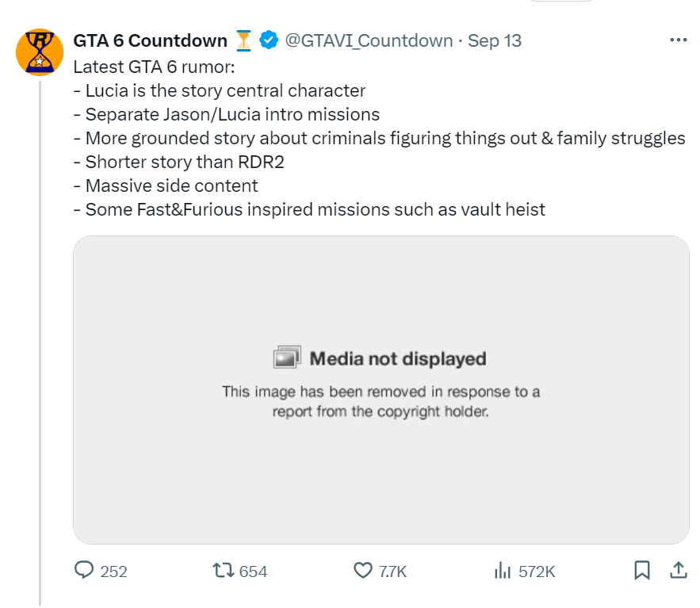The image size is (700, 608).
Task: Click the hourglass emoji beside the name
Action: 243,40
